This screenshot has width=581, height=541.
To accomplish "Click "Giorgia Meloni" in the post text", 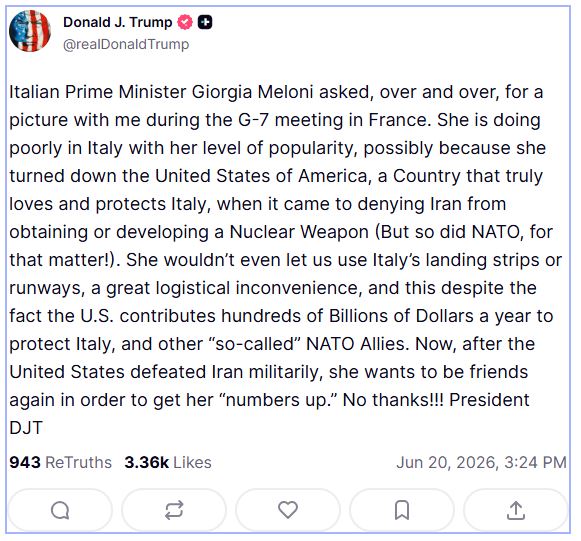I will pos(252,92).
